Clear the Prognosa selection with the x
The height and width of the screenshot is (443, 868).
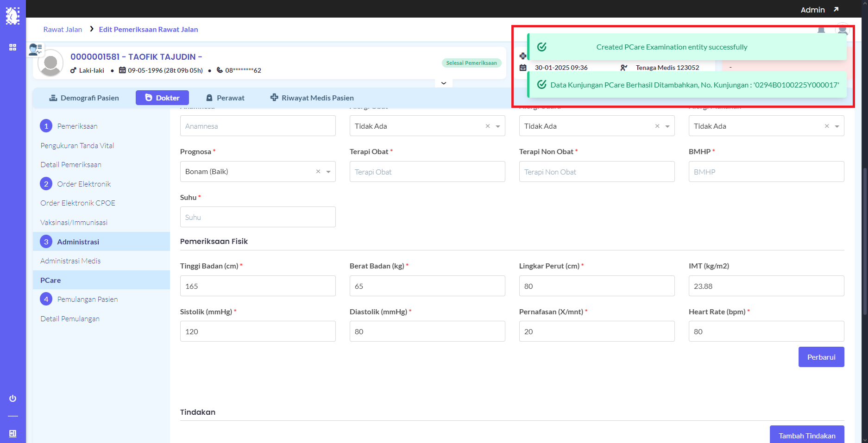318,172
